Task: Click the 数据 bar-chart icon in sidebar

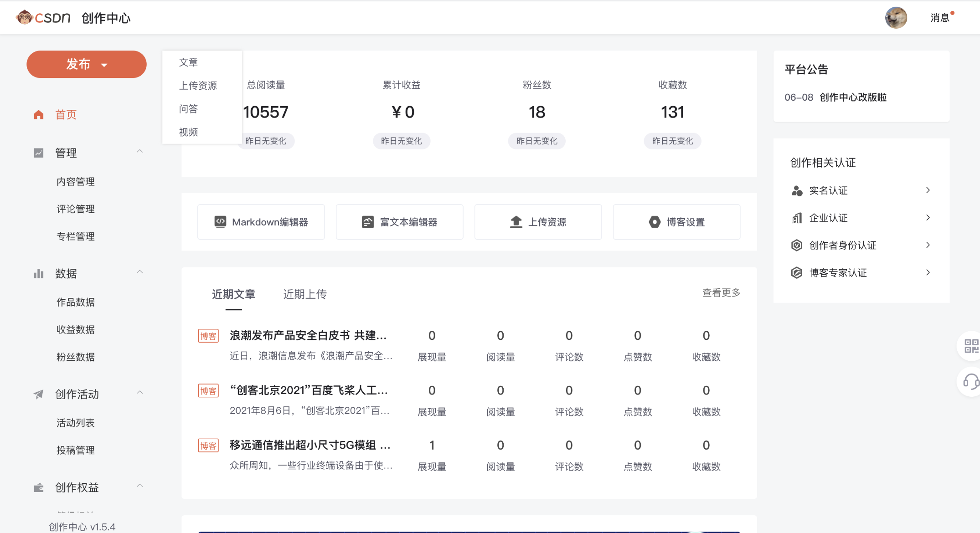Action: (38, 273)
